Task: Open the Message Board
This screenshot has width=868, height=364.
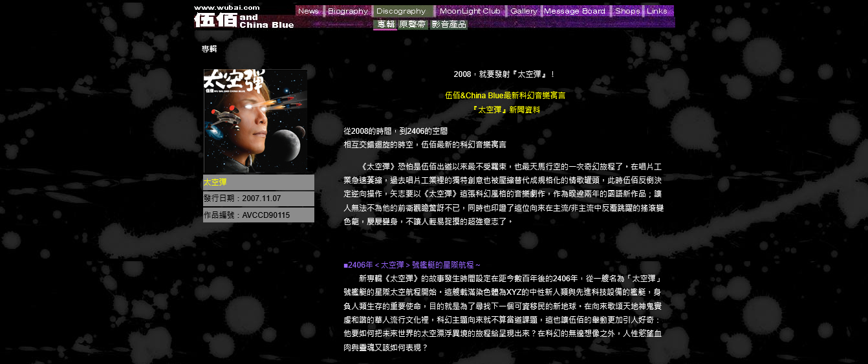Action: [574, 11]
